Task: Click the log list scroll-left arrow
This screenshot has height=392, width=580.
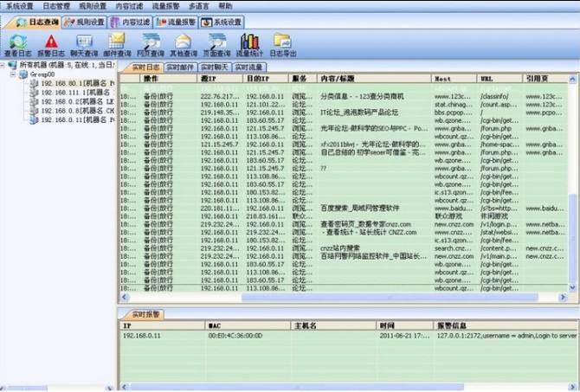Action: tap(125, 297)
